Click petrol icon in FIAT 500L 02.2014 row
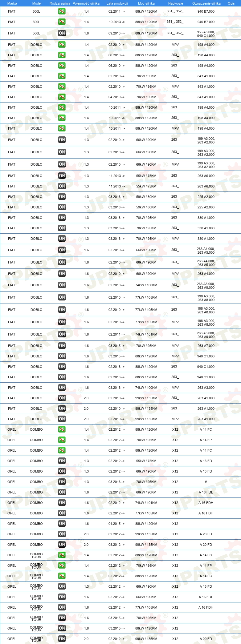 [62, 11]
